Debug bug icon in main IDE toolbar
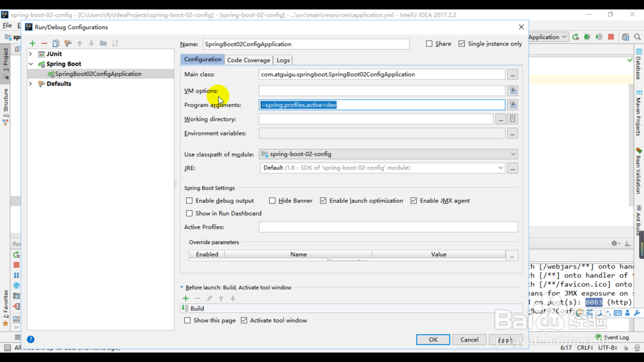The image size is (644, 362). [587, 37]
